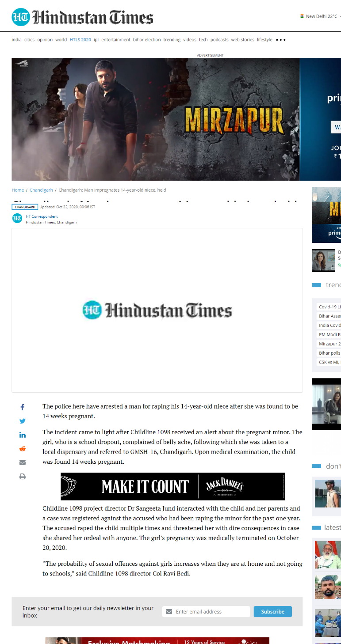The image size is (341, 644).
Task: Click the HT author avatar icon
Action: [x=17, y=218]
